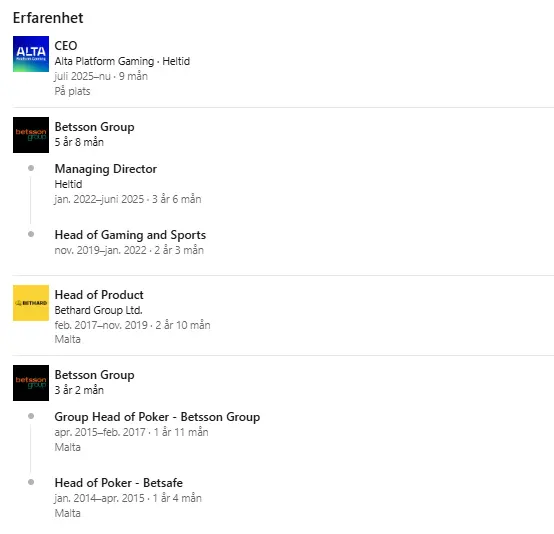This screenshot has width=554, height=534.
Task: Click the Group Head of Poker bullet
Action: click(31, 416)
